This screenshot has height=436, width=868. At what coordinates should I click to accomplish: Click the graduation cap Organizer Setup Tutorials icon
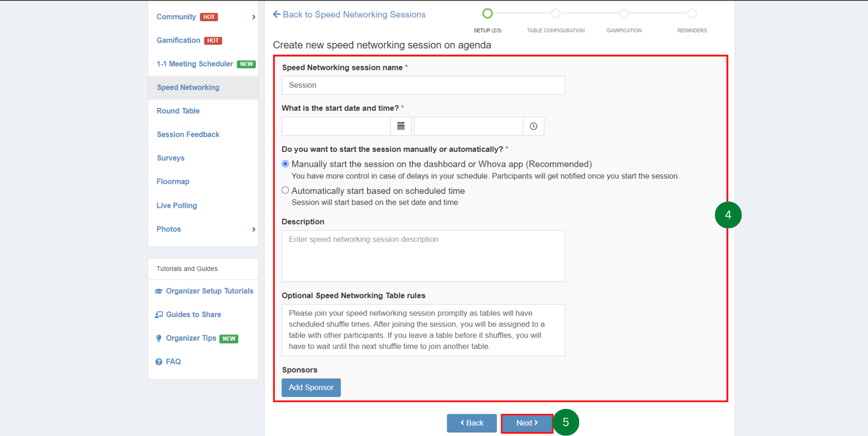tap(159, 291)
